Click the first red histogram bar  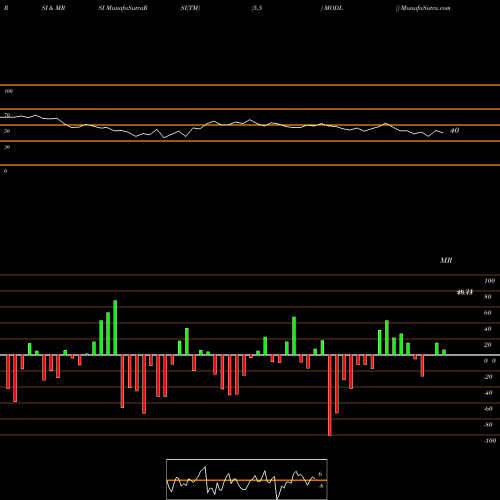(x=8, y=372)
